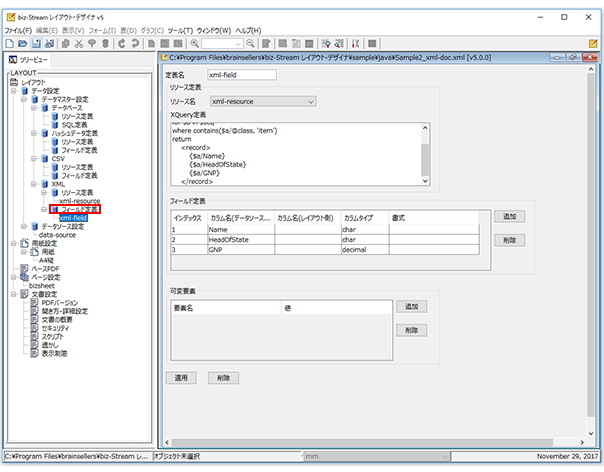
Task: Select the データベース node in the tree
Action: tap(67, 108)
